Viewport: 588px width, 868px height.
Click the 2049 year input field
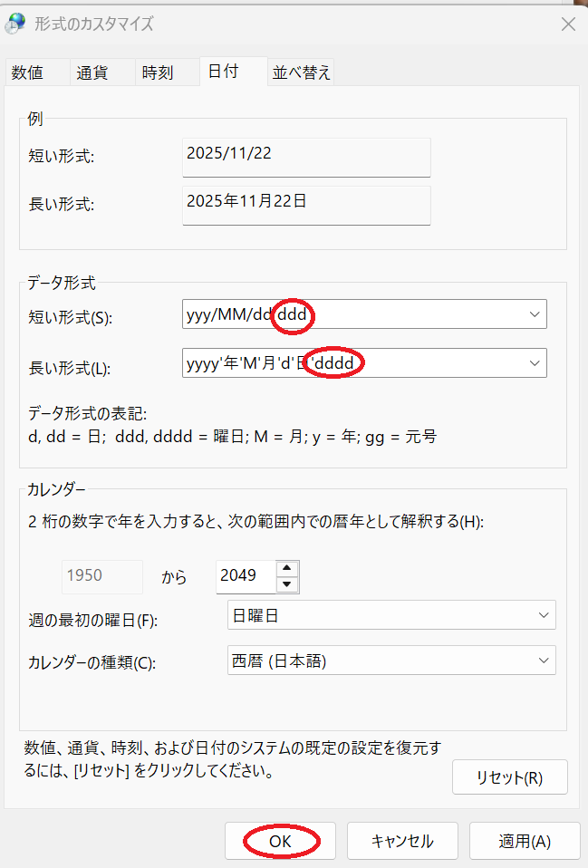click(245, 575)
